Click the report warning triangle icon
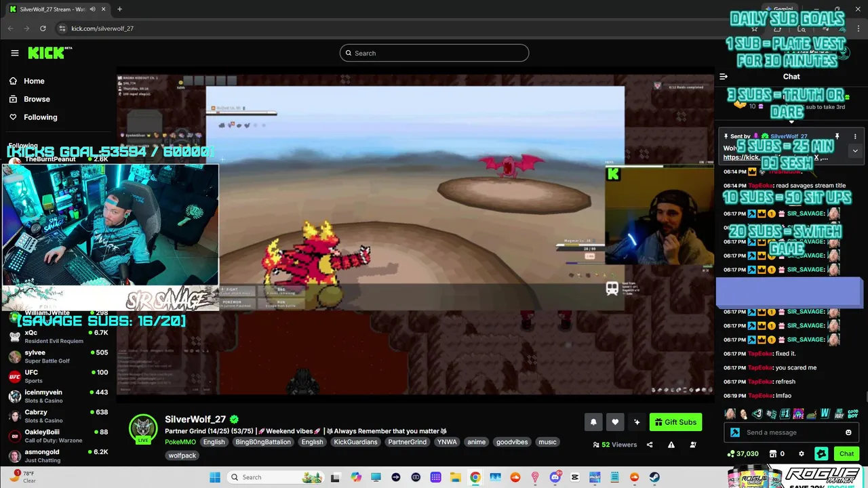The width and height of the screenshot is (868, 488). click(x=671, y=445)
